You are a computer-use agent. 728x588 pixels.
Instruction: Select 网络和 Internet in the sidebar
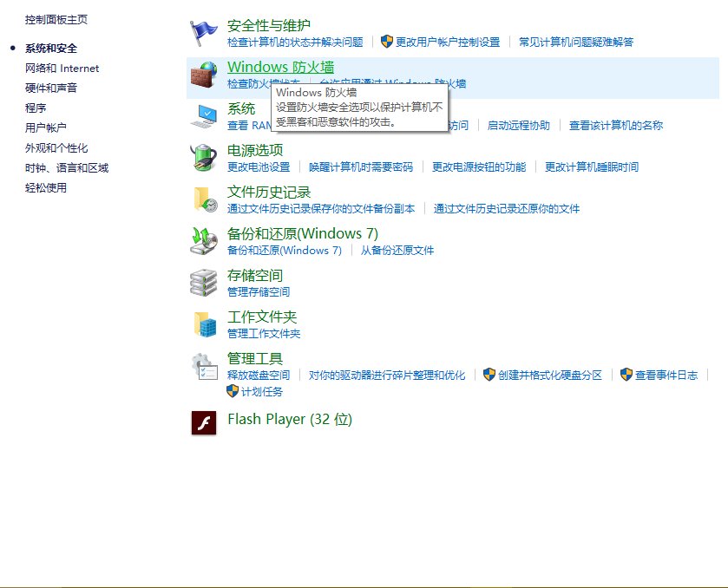(61, 68)
